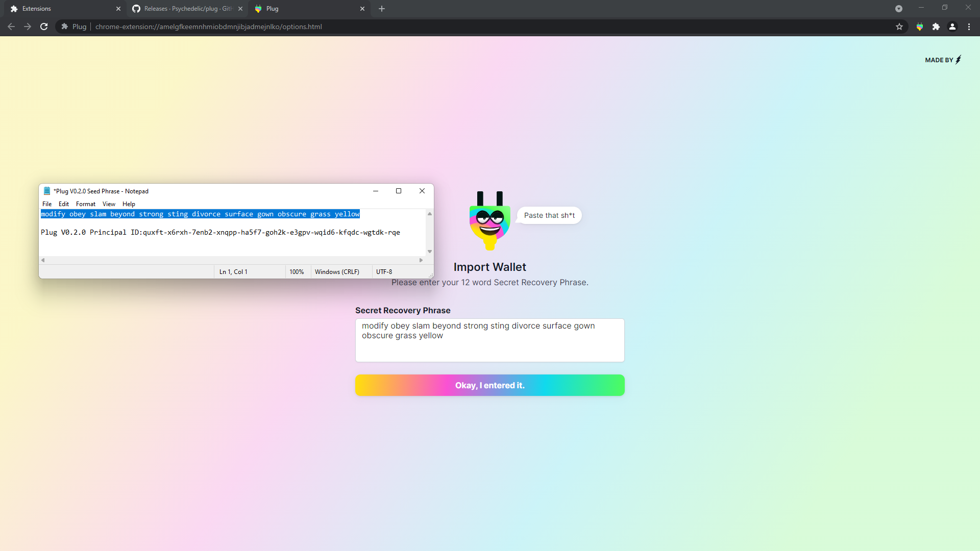This screenshot has width=980, height=551.
Task: Open Notepad's Edit menu
Action: [x=64, y=204]
